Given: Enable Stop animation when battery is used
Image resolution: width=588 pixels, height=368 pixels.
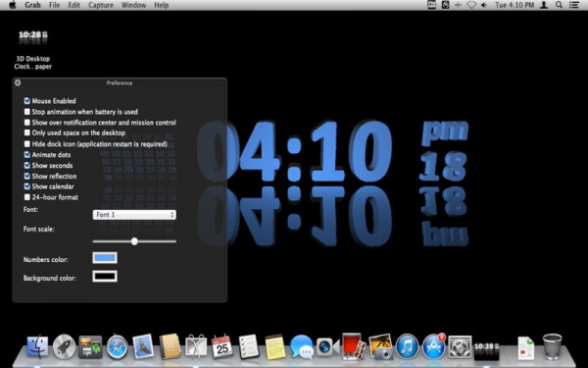Looking at the screenshot, I should [x=27, y=112].
